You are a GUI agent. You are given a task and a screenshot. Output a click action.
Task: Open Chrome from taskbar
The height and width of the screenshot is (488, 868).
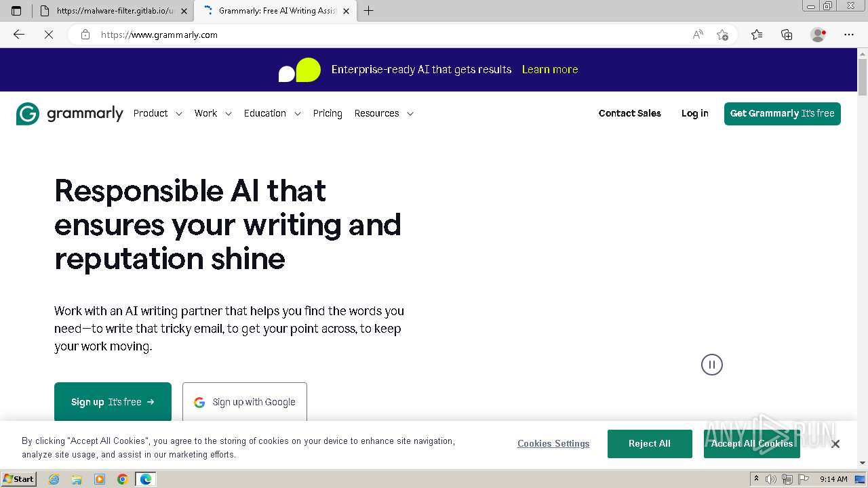(123, 479)
